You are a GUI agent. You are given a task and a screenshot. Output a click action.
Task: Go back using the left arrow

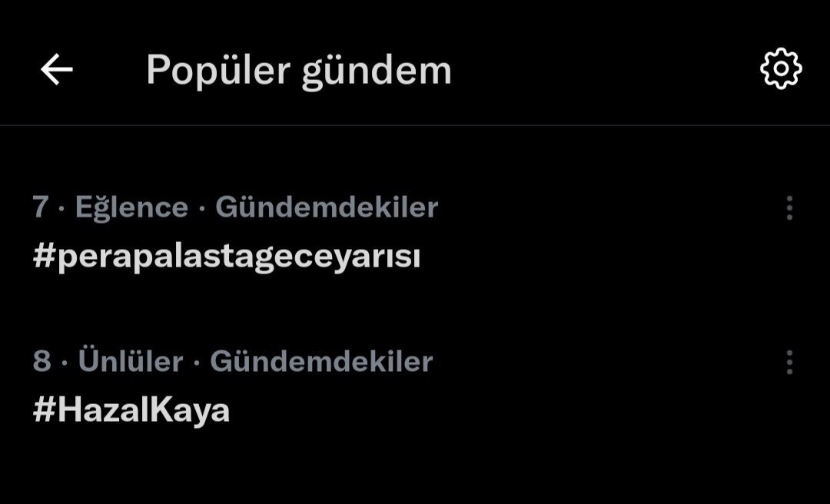point(57,69)
